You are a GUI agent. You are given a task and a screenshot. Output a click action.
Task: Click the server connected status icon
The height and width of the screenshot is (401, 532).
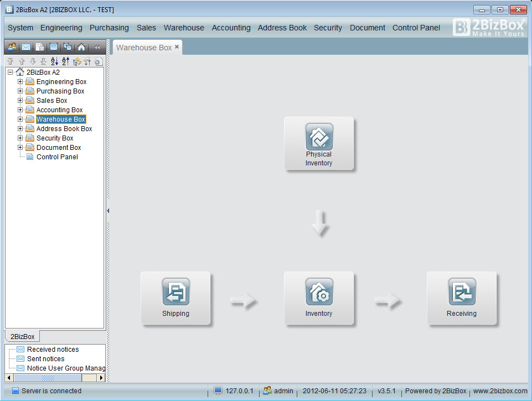point(16,390)
